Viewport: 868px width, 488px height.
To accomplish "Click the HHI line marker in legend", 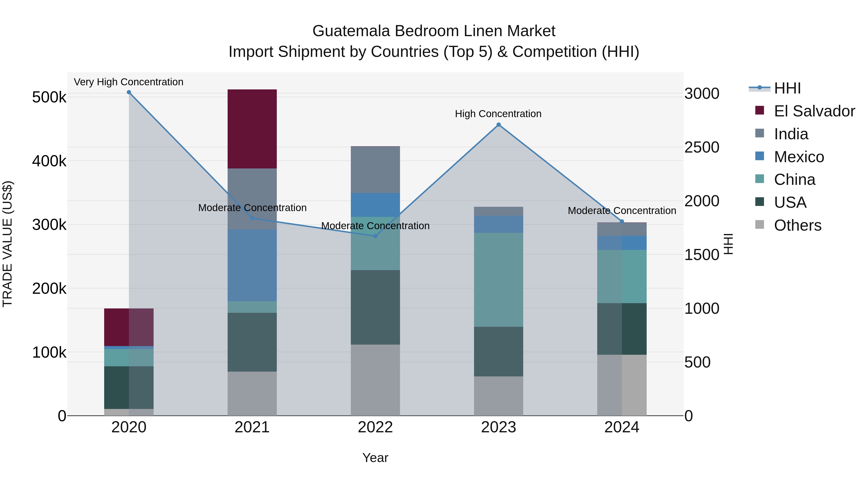I will [759, 88].
